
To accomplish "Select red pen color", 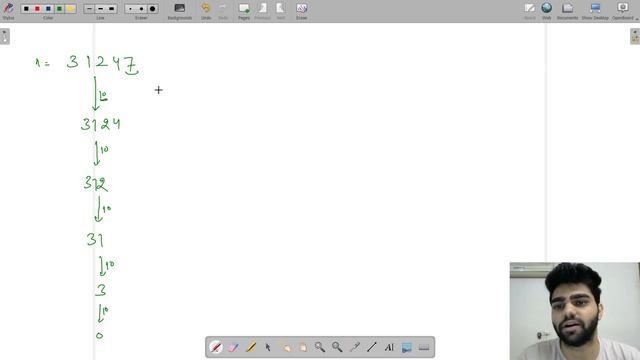I will click(x=37, y=9).
